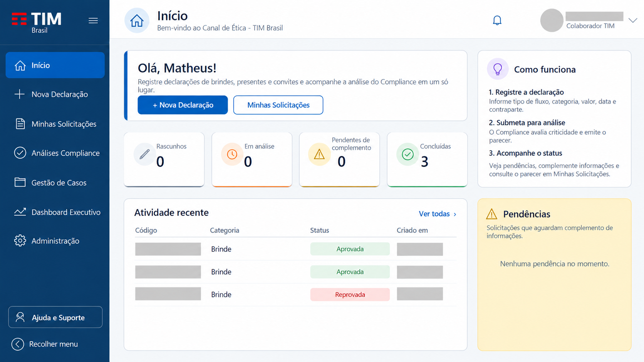
Task: Click the user avatar circle
Action: coord(552,20)
